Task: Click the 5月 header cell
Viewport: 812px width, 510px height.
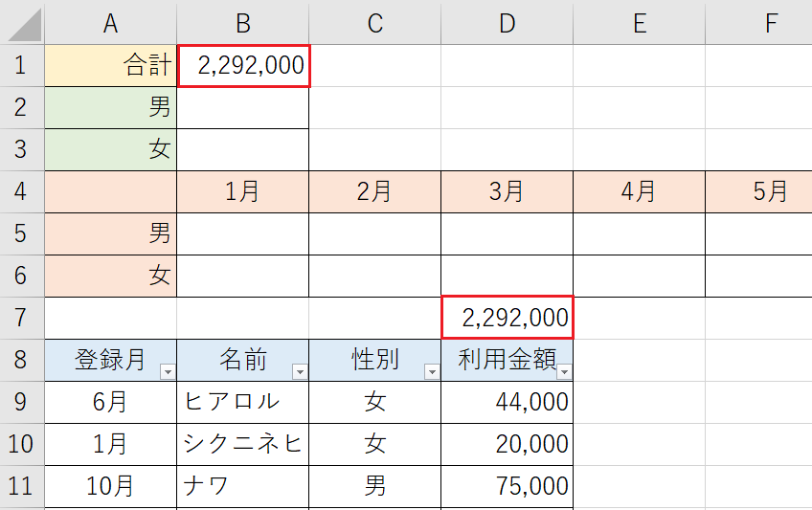Action: pyautogui.click(x=759, y=191)
